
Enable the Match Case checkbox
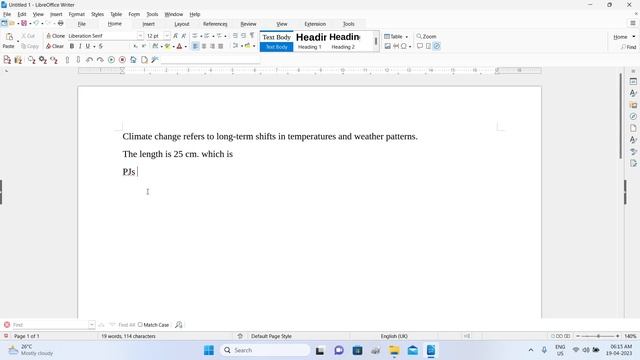[140, 325]
